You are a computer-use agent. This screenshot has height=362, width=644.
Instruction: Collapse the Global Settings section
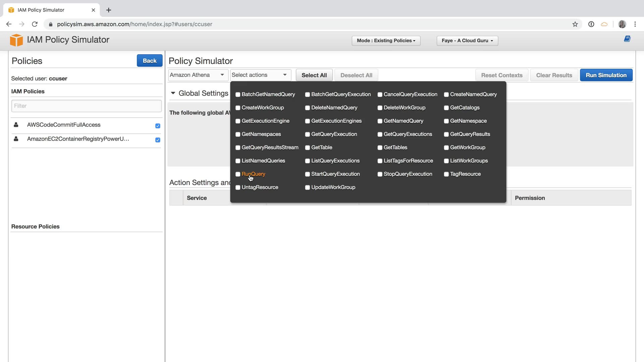point(173,93)
